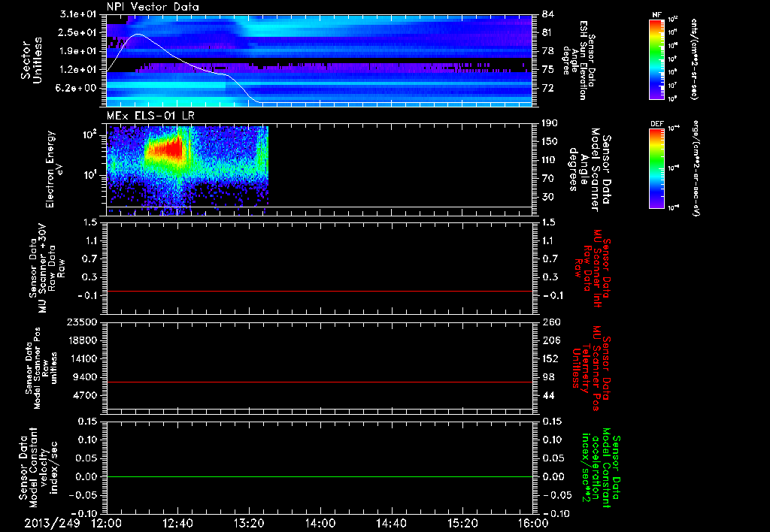Click the 12:00 time axis label
The image size is (770, 532).
point(107,523)
